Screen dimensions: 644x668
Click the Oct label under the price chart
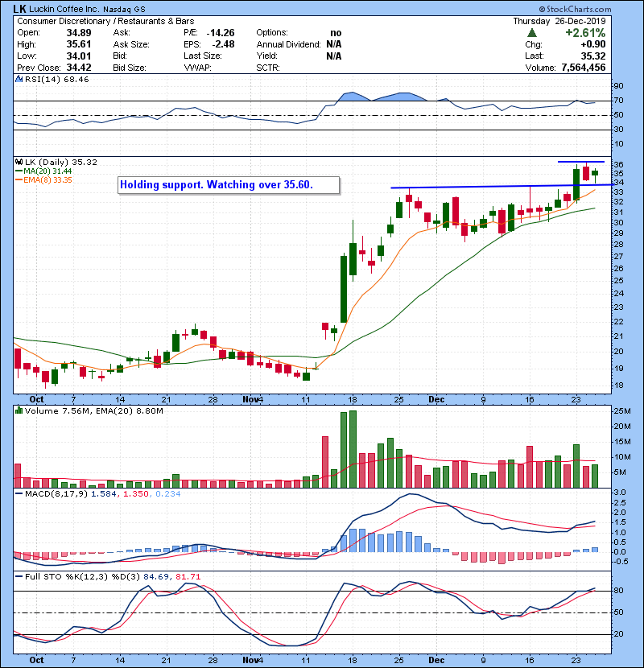[x=37, y=400]
